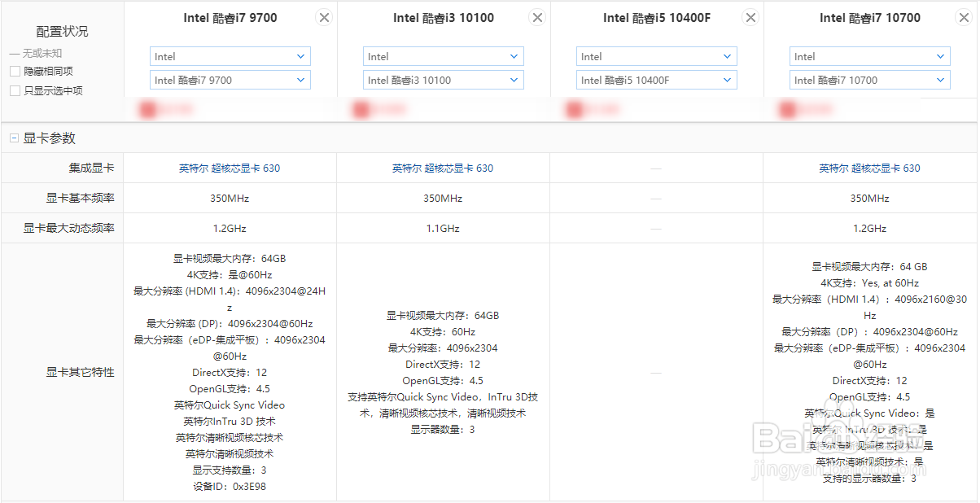Click the Intel 酷睿i7 9700 column title

coord(230,18)
